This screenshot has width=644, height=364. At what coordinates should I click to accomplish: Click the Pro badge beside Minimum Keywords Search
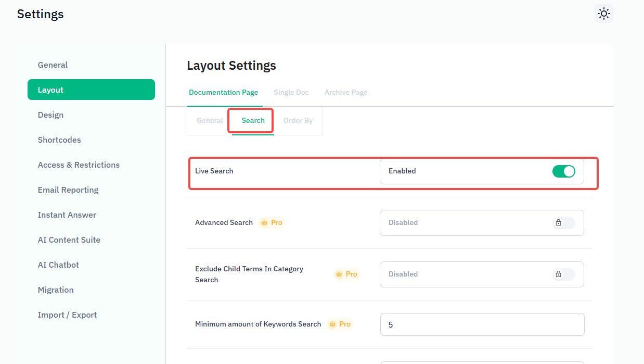click(340, 324)
